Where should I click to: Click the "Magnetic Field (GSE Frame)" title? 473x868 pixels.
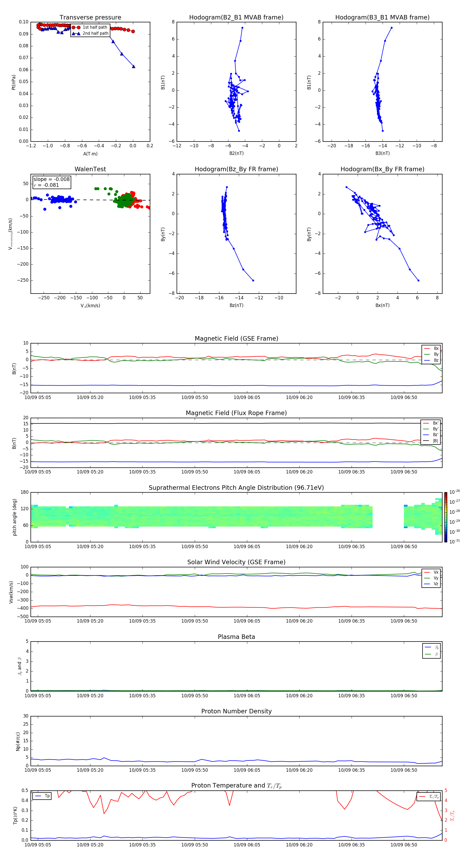coord(236,339)
